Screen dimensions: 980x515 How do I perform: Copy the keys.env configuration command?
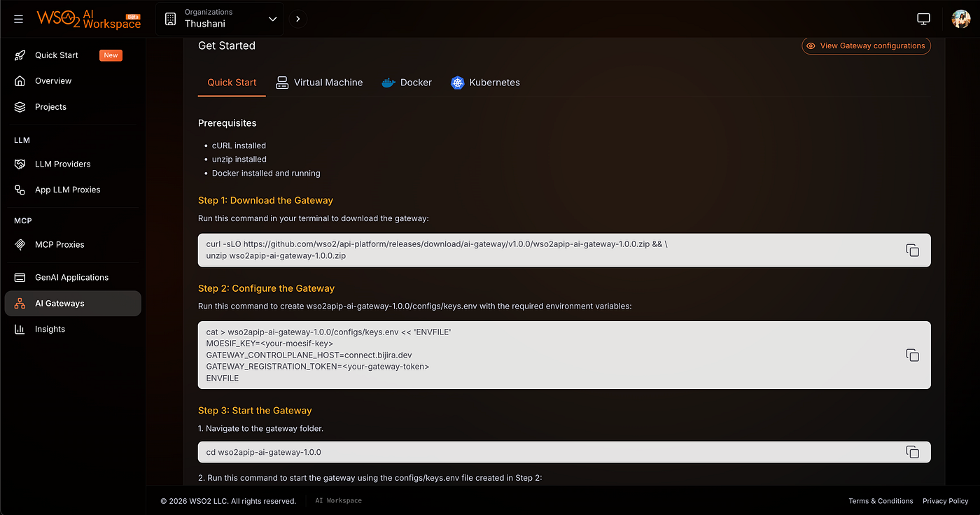[x=913, y=355]
